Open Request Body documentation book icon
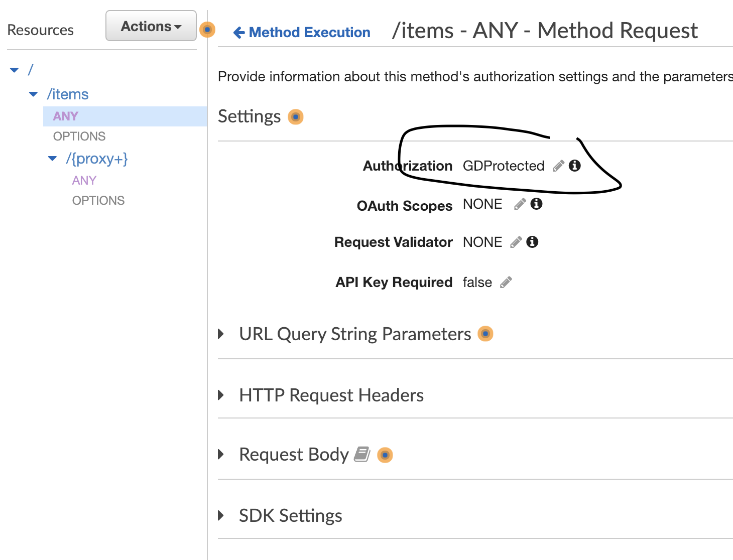The width and height of the screenshot is (733, 560). click(x=362, y=454)
